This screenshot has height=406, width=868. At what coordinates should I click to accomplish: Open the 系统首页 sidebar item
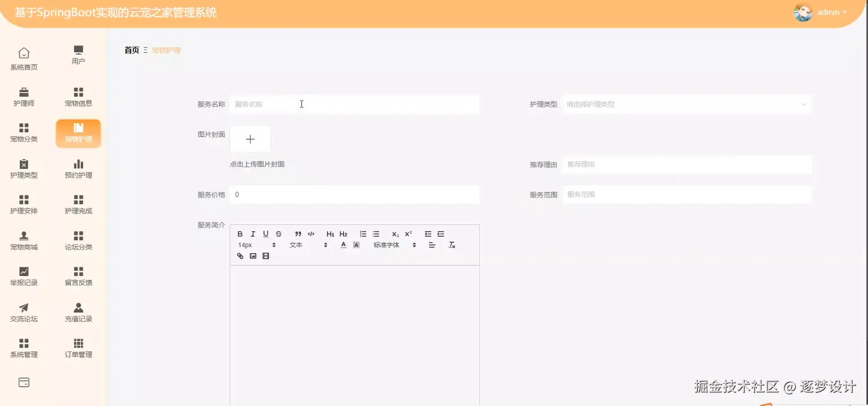pos(24,60)
